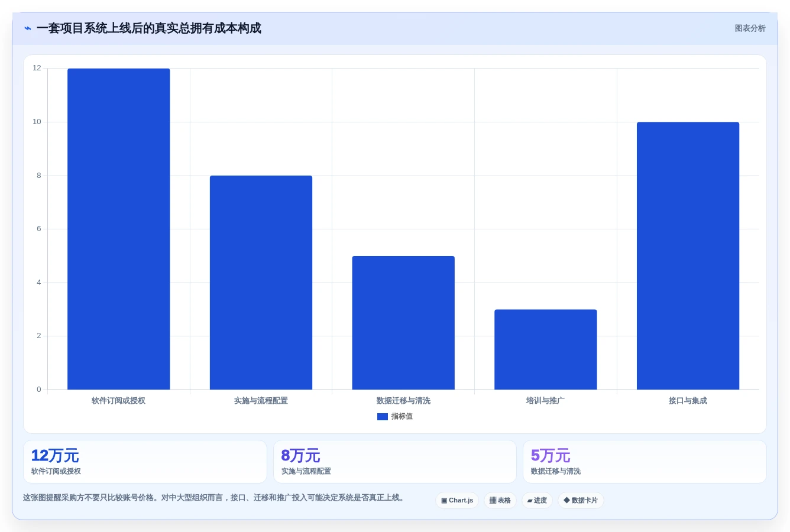Select the 培训与推广 bar in chart
The height and width of the screenshot is (532, 790).
(546, 349)
